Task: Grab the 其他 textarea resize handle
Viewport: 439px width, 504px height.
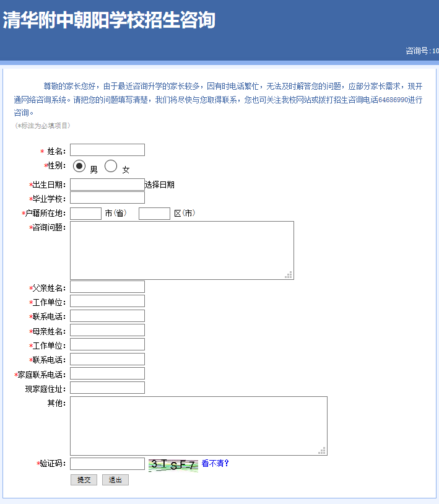Action: coord(322,450)
